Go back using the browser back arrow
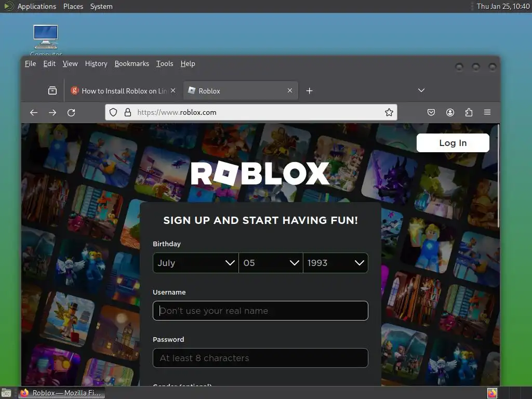This screenshot has height=399, width=532. [34, 113]
